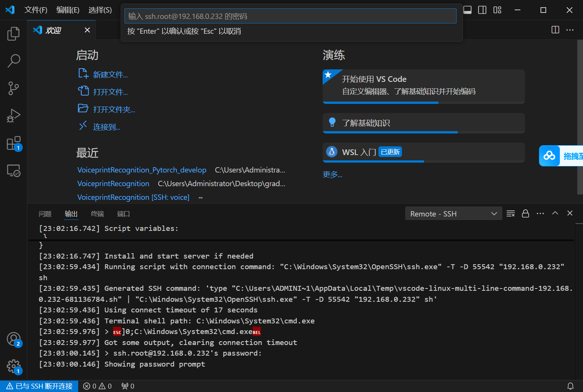Click the VS Code logo in title bar
This screenshot has height=392, width=583.
pos(10,10)
